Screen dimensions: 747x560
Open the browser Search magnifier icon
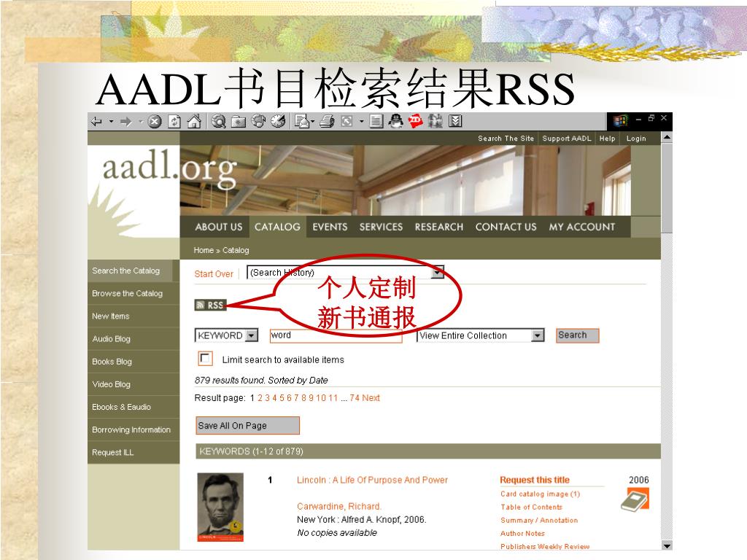[x=219, y=122]
